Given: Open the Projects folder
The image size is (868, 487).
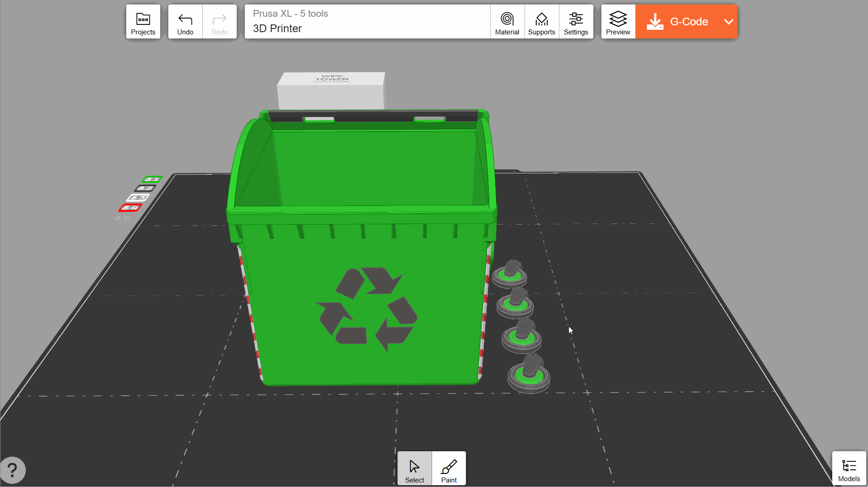Looking at the screenshot, I should 143,22.
